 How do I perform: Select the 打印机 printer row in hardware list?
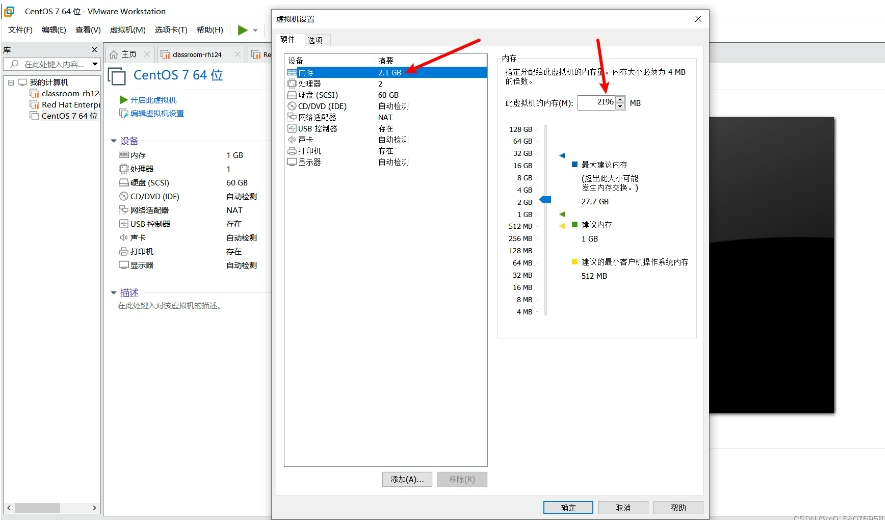tap(386, 151)
